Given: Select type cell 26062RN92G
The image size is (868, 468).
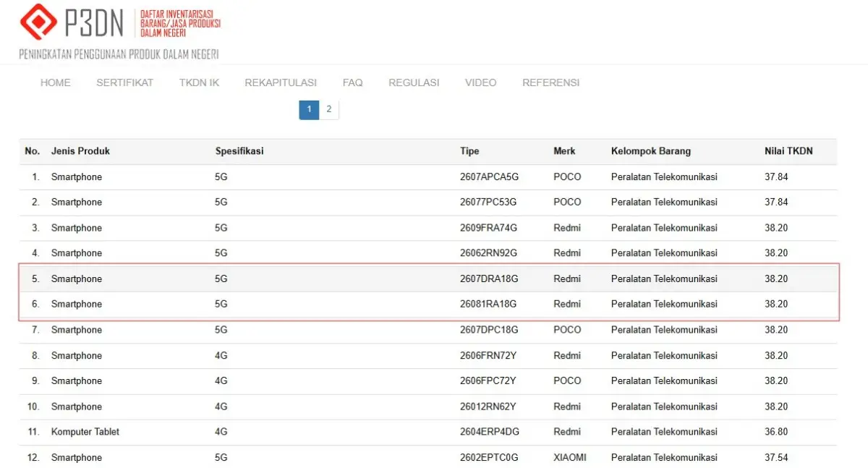Looking at the screenshot, I should 489,253.
